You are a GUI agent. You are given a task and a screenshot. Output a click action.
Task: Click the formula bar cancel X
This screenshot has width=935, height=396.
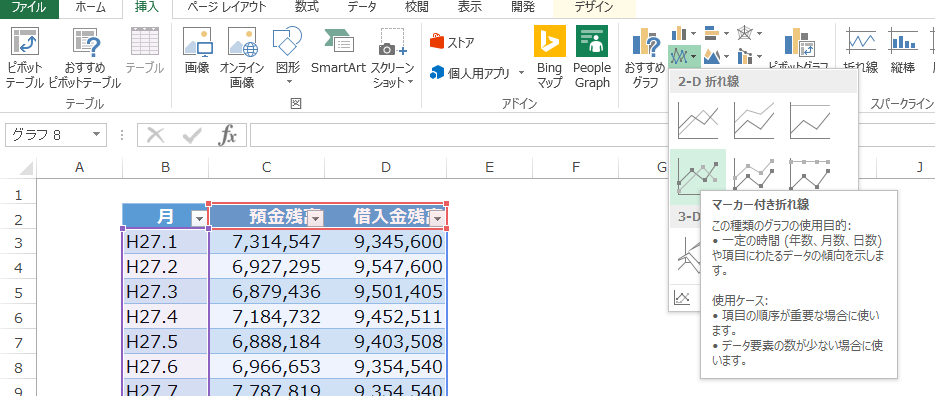156,136
